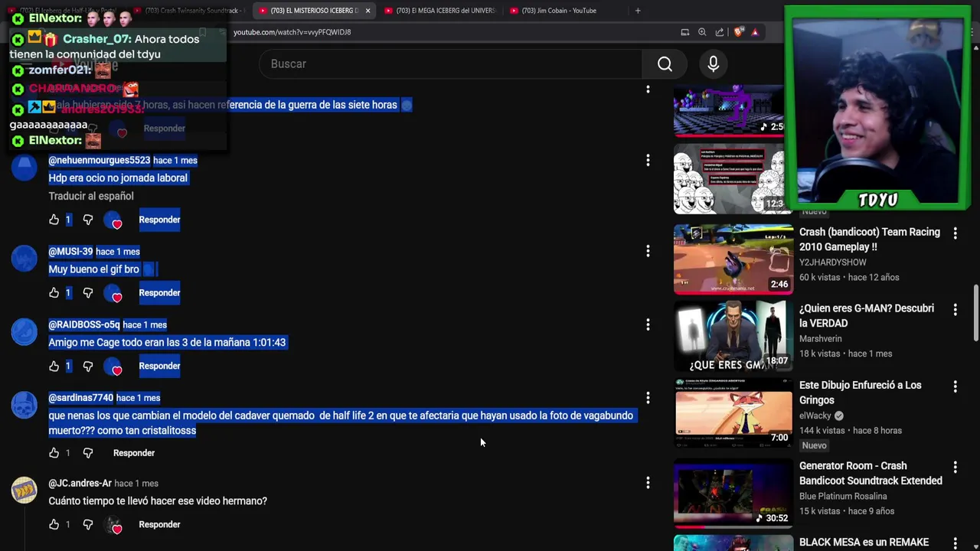The height and width of the screenshot is (551, 980).
Task: Click @sardinas7740 username link
Action: click(81, 398)
